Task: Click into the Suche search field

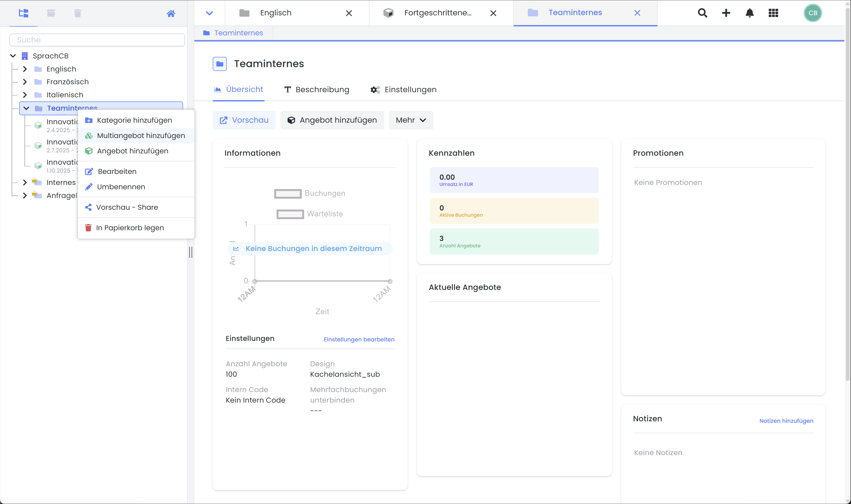Action: click(97, 40)
